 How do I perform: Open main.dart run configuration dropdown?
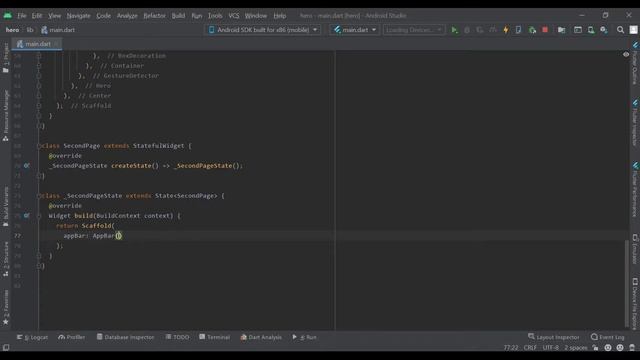tap(354, 30)
